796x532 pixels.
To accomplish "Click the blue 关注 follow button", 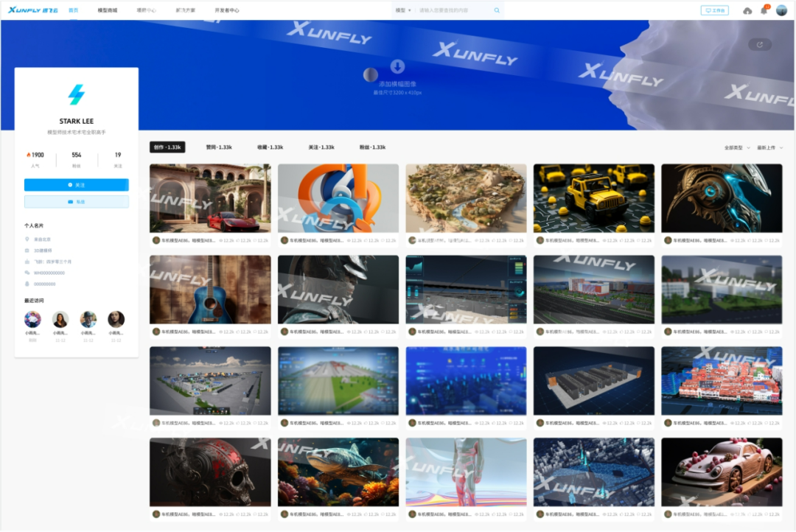I will 76,185.
